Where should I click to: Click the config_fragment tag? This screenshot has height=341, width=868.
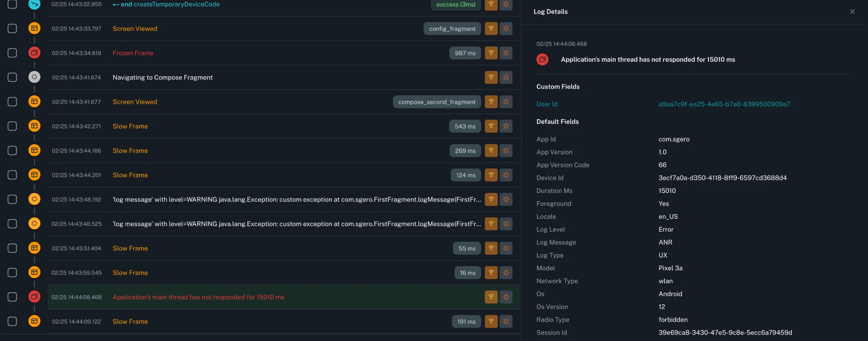point(452,29)
